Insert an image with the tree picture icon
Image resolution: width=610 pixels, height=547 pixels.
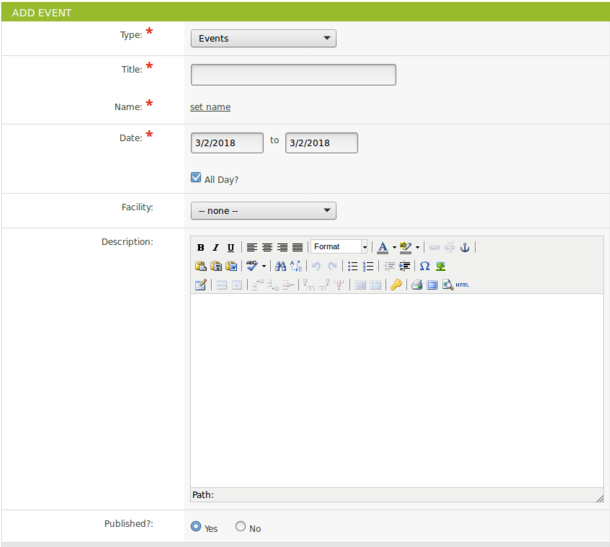tap(440, 266)
